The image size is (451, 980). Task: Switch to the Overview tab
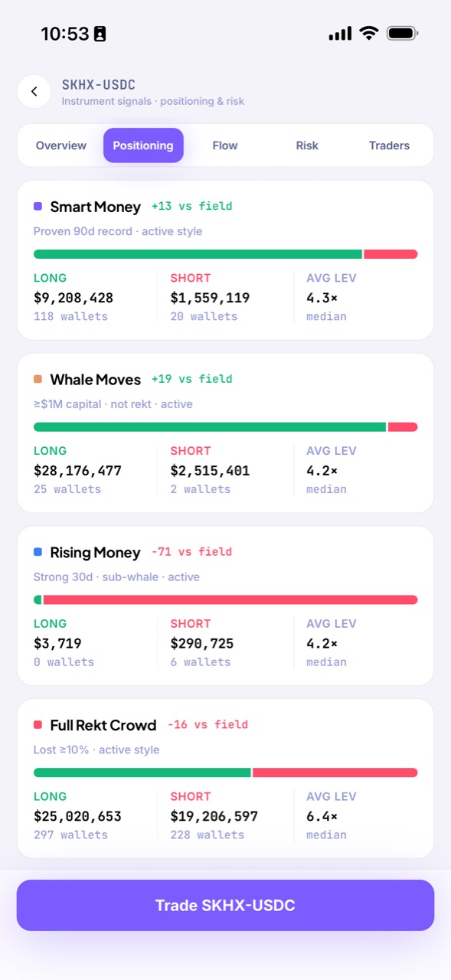61,145
